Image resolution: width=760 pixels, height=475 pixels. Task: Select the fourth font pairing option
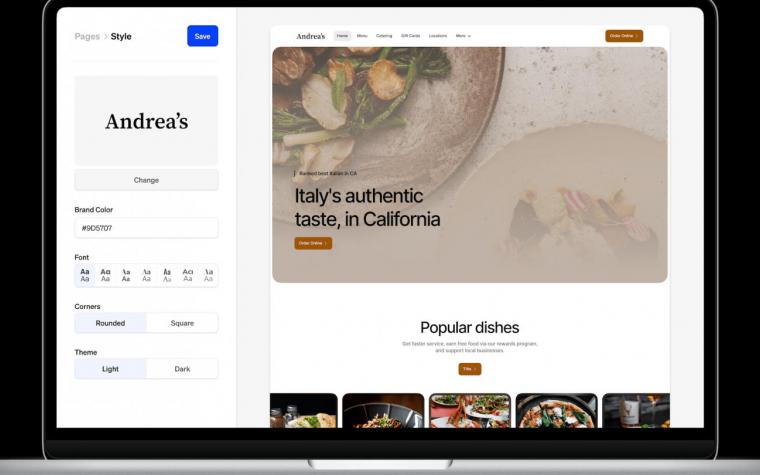(x=146, y=275)
